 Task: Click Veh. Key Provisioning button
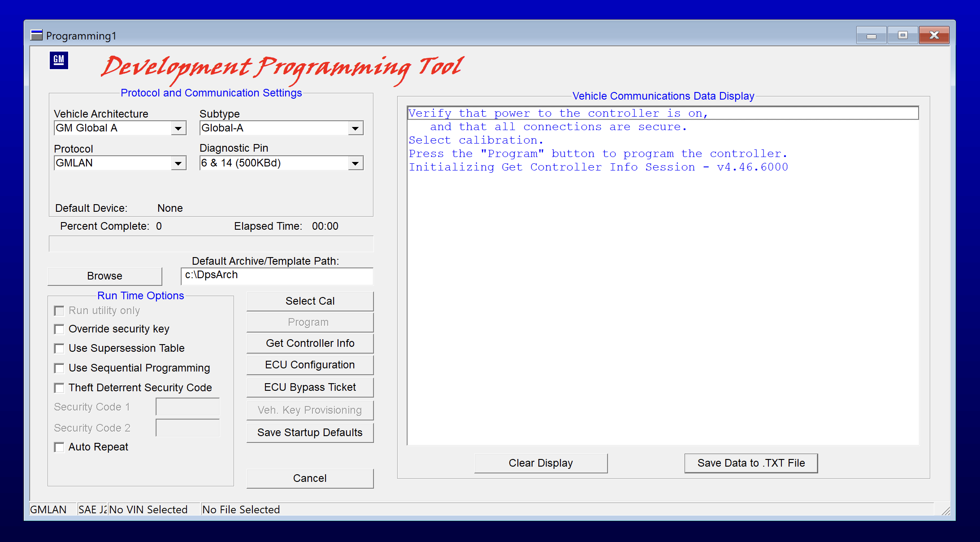pos(310,410)
